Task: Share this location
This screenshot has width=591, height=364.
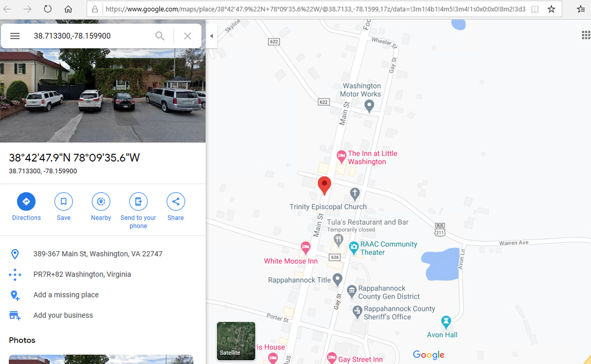Action: (x=176, y=201)
